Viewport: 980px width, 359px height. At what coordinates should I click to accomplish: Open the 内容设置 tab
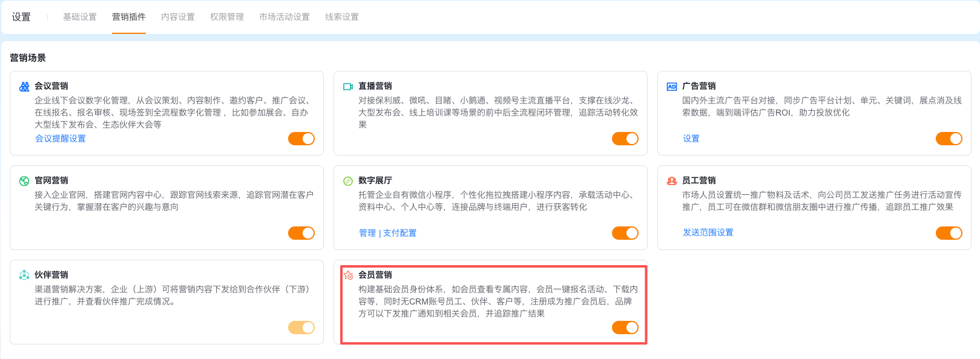coord(178,17)
